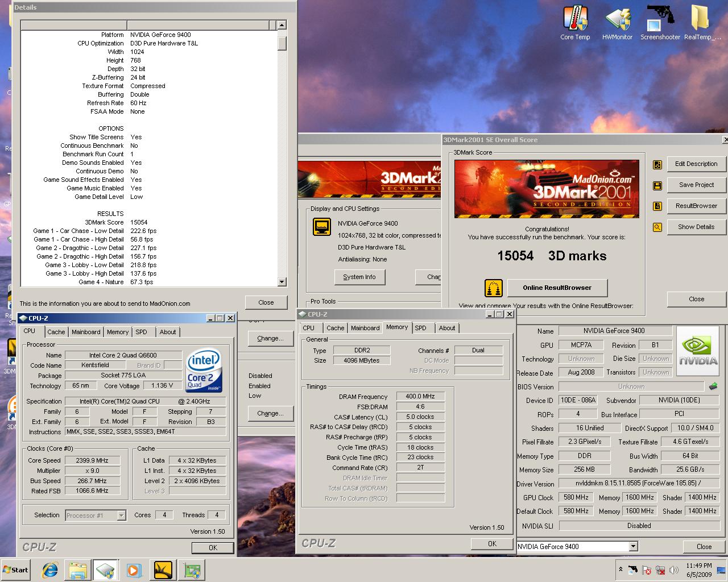Viewport: 728px width, 582px height.
Task: Click the Show Details magnifier icon
Action: pyautogui.click(x=657, y=227)
